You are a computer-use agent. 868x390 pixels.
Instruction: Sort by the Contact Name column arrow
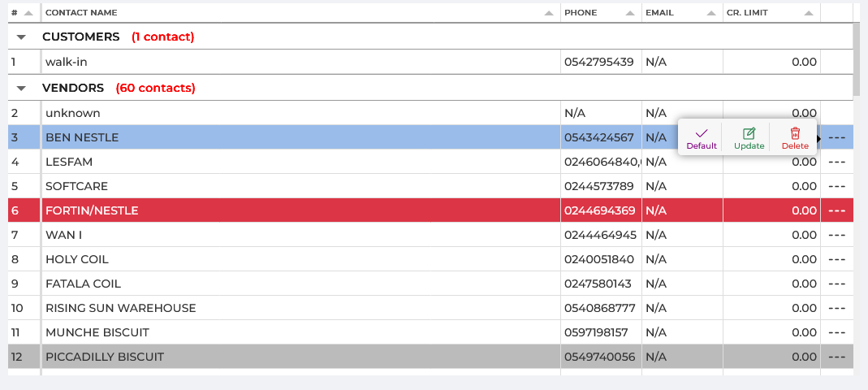coord(550,13)
